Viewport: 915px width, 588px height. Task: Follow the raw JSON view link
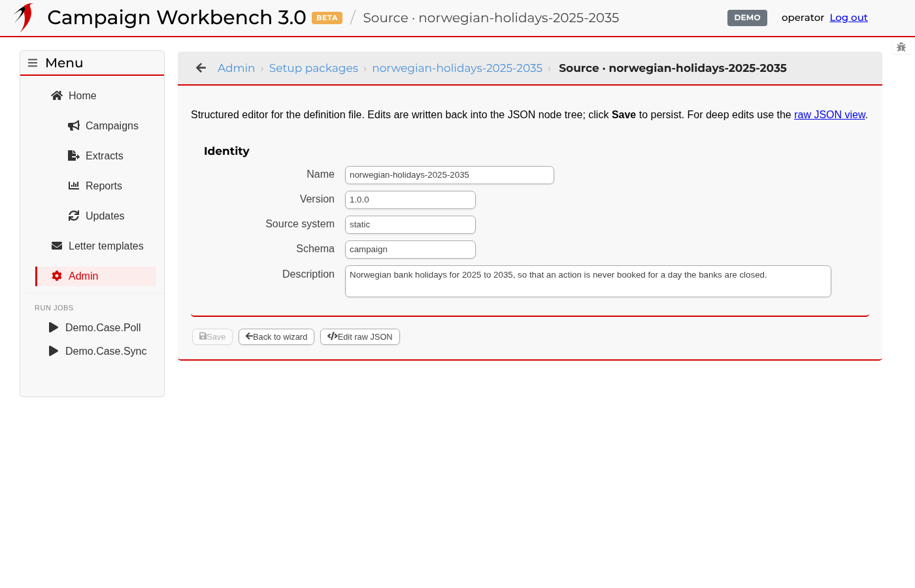pos(829,114)
